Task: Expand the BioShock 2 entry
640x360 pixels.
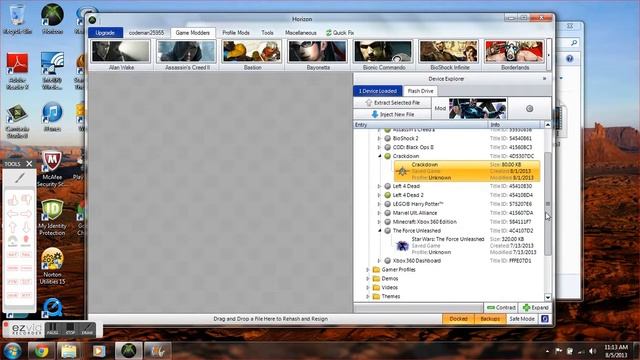Action: point(379,138)
